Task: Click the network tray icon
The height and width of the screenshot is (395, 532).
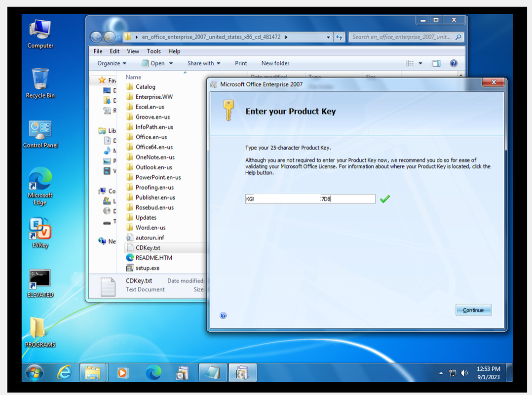Action: [453, 373]
